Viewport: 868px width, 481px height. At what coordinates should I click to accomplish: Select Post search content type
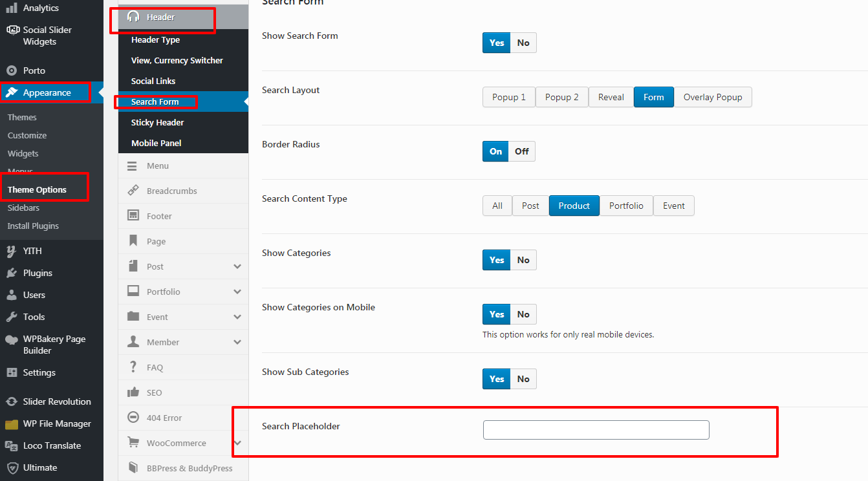point(530,206)
